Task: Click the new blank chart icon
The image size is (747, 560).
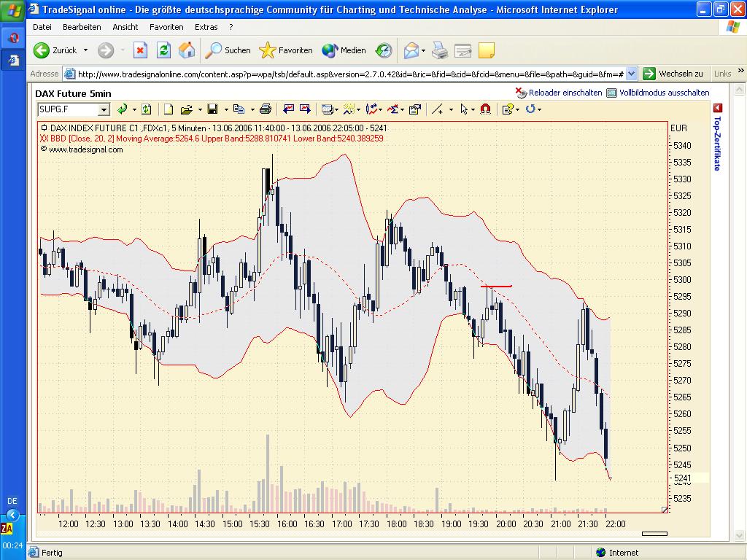Action: 169,109
